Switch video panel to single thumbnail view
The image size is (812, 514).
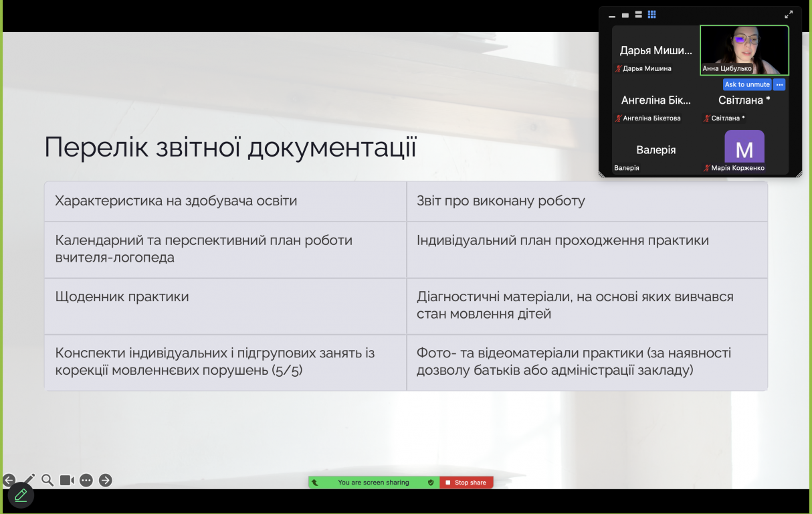625,15
